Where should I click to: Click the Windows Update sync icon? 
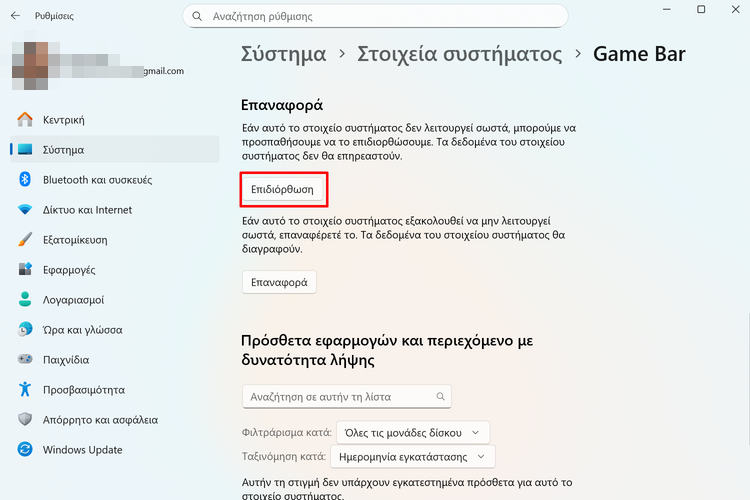click(26, 450)
